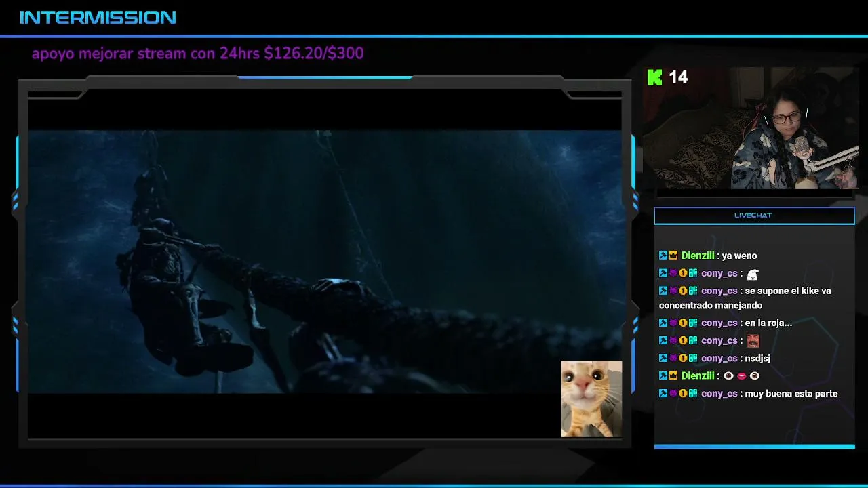
Task: Click the crown badge on Dienziii's eyes-emoji message
Action: [673, 375]
